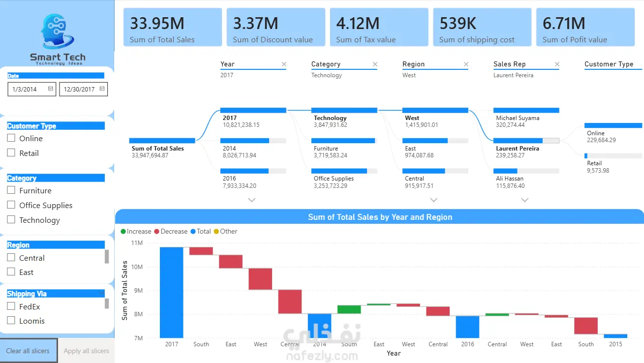Select the Retail customer type tree node
This screenshot has height=363, width=644.
(x=613, y=163)
